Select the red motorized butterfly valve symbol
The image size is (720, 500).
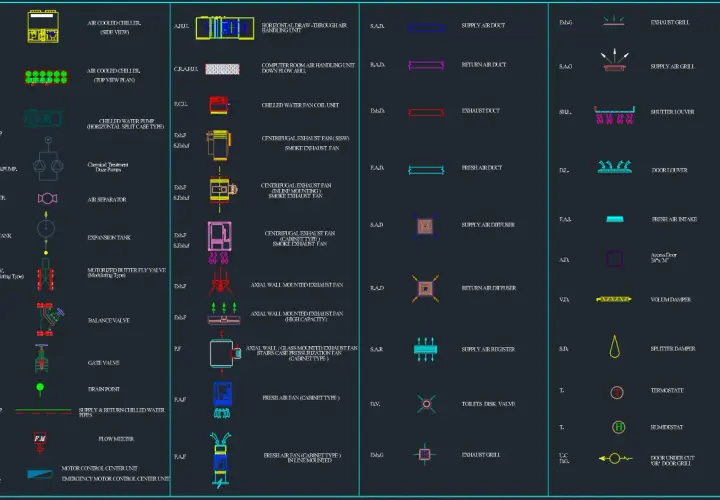click(45, 275)
